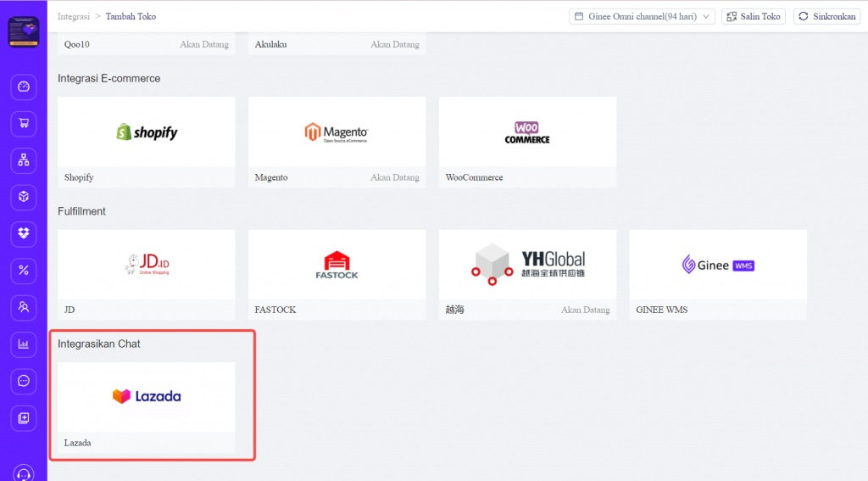Click the account logo at sidebar top
Viewport: 868px width, 481px height.
[x=23, y=31]
